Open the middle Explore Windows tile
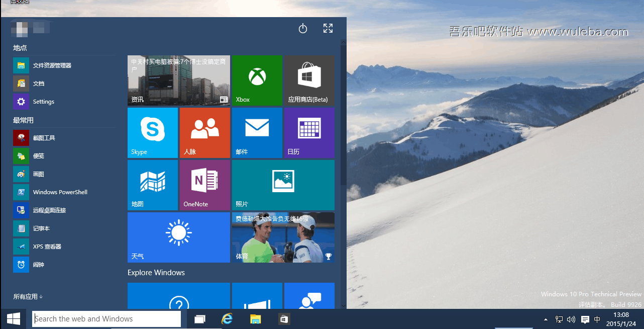The width and height of the screenshot is (644, 329). tap(257, 296)
